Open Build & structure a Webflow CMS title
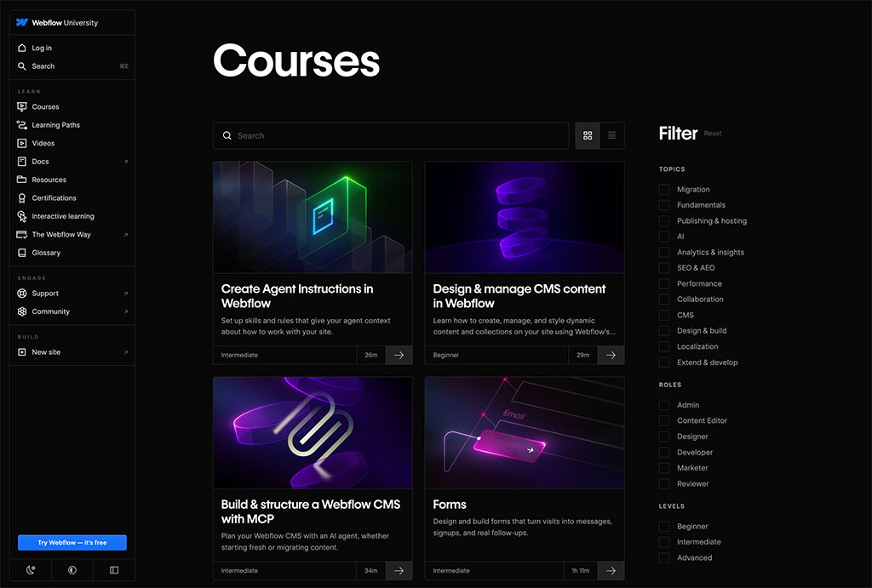Viewport: 872px width, 588px height. [x=310, y=512]
